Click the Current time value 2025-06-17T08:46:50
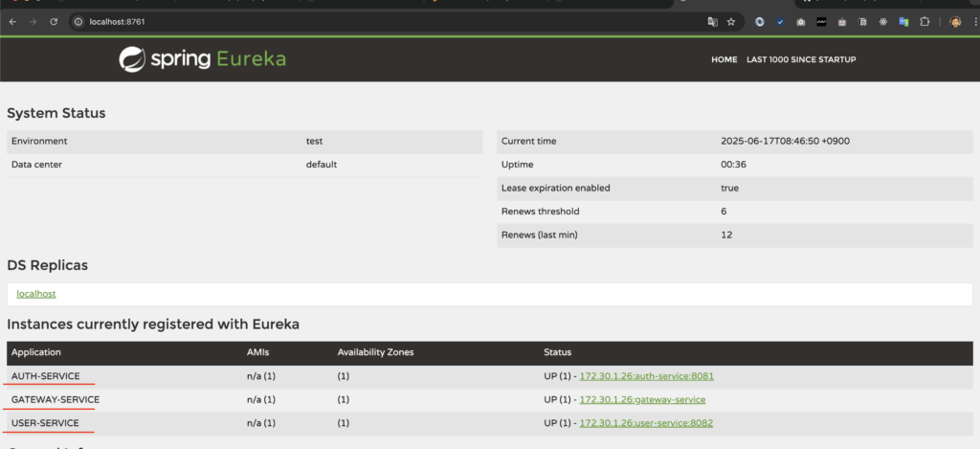The image size is (980, 449). [x=785, y=142]
